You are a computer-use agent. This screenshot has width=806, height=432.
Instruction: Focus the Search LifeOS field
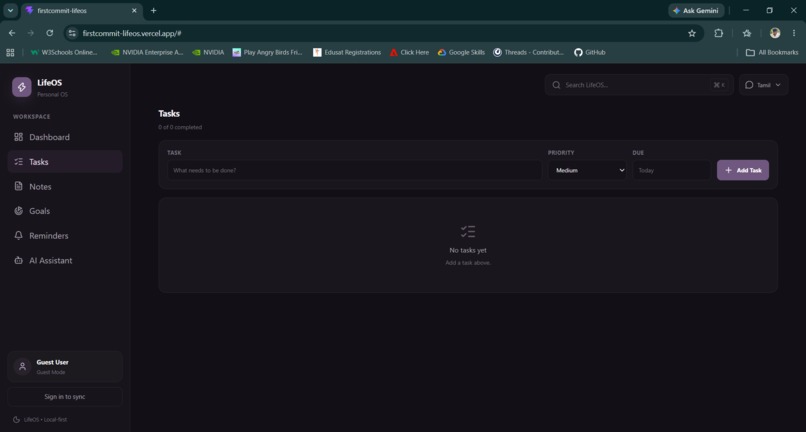(639, 85)
